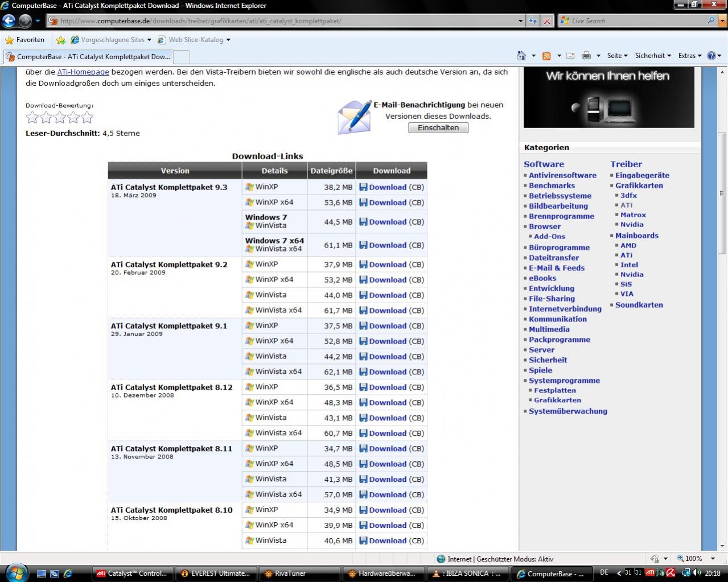Open the feeds dropdown arrow

coord(559,56)
